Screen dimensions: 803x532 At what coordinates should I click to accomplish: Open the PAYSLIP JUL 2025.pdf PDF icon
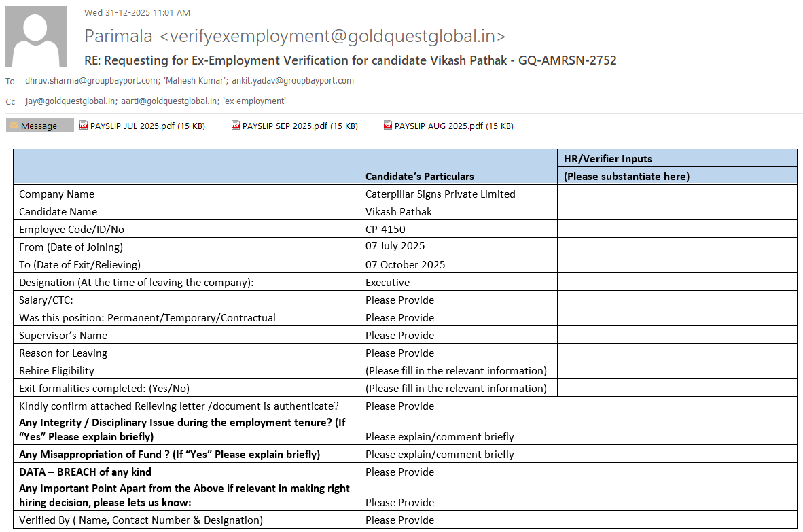pos(84,126)
